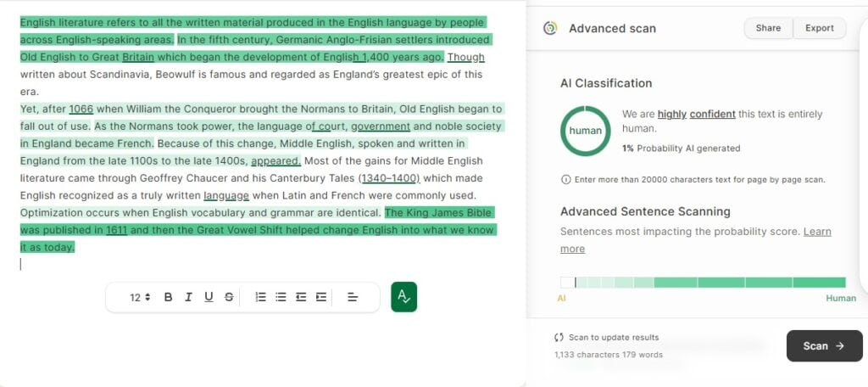The image size is (868, 387).
Task: Click the '1% Probability AI generated' text
Action: (x=681, y=148)
